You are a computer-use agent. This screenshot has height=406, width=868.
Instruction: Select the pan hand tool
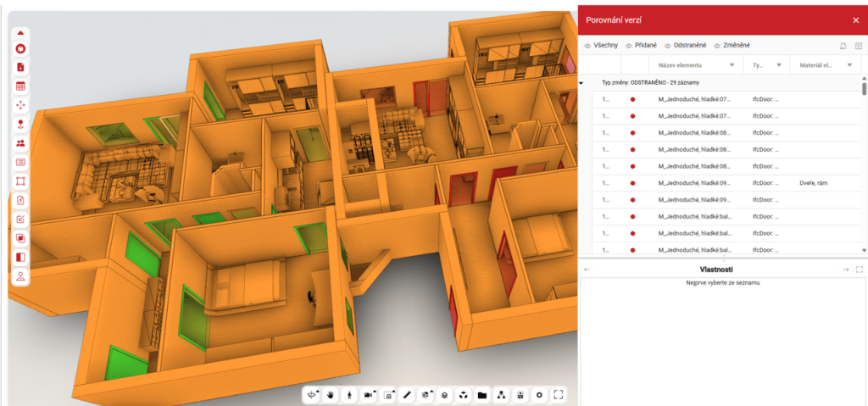[x=330, y=395]
